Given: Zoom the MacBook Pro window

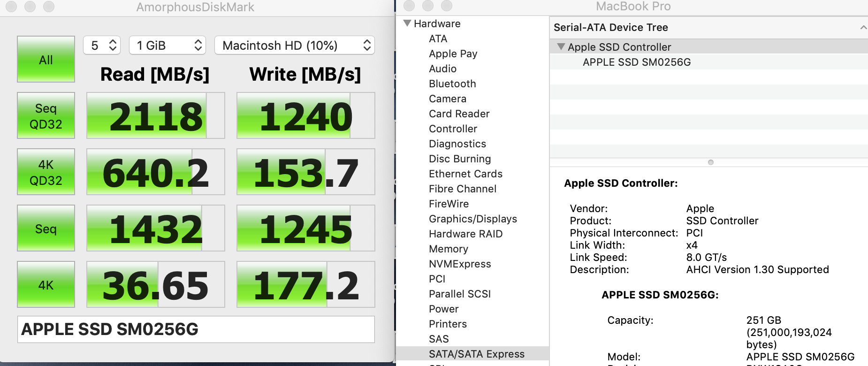Looking at the screenshot, I should (447, 6).
